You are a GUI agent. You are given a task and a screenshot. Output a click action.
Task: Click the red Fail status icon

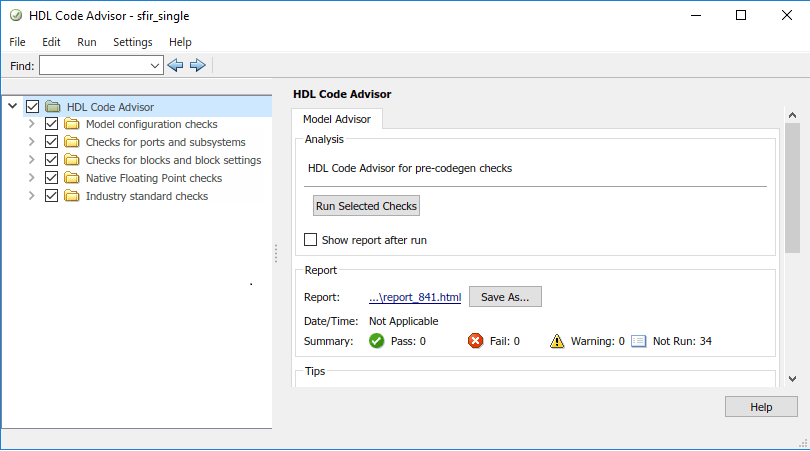(x=476, y=341)
